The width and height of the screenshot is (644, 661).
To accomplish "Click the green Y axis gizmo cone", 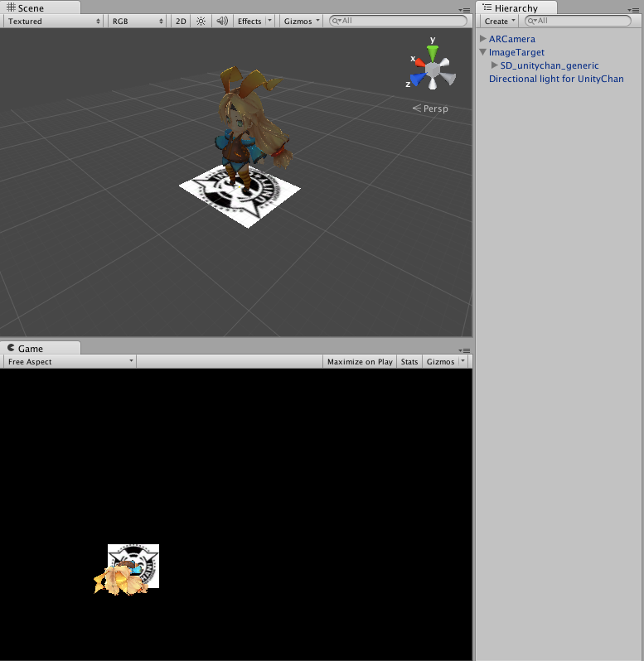I will point(433,54).
